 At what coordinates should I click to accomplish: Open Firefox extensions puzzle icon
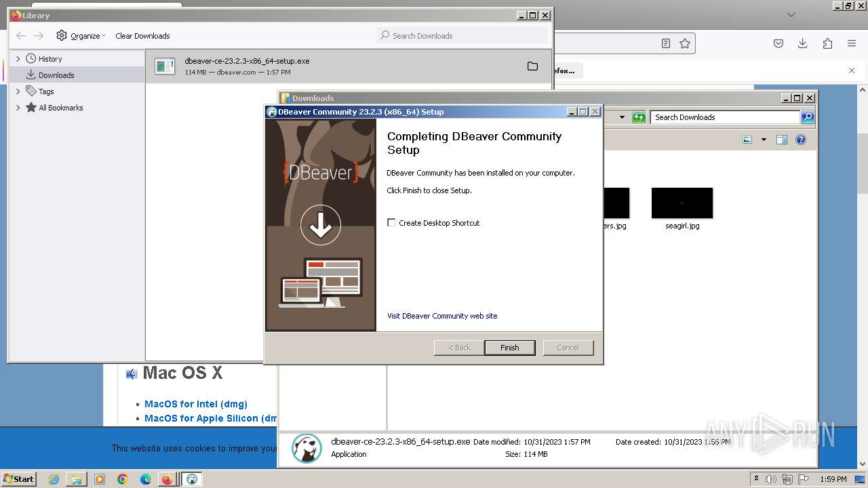click(x=827, y=43)
